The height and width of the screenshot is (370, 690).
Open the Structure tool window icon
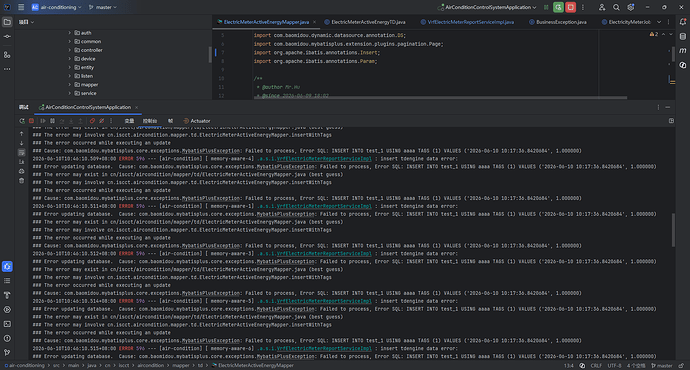tap(7, 55)
